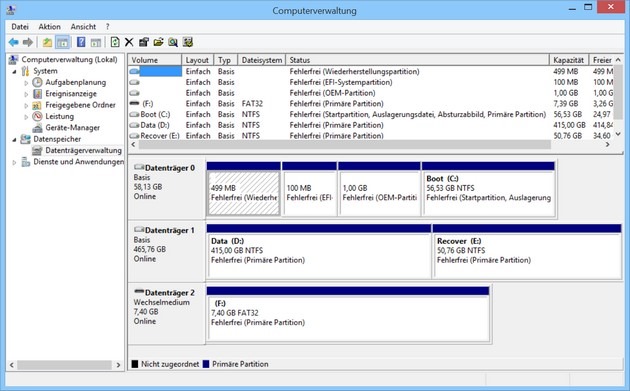Click the Up one level folder icon

[47, 42]
